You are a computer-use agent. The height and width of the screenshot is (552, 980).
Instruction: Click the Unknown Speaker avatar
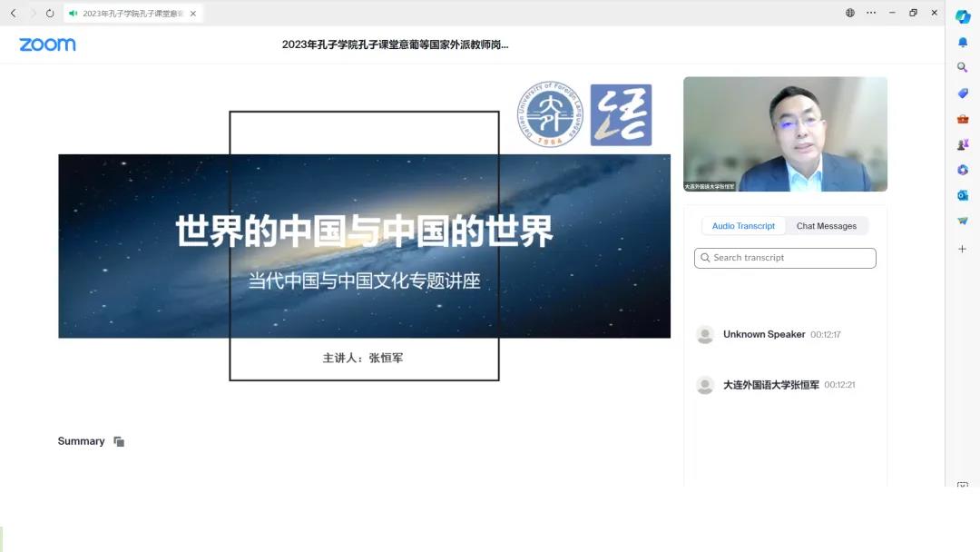click(x=705, y=334)
